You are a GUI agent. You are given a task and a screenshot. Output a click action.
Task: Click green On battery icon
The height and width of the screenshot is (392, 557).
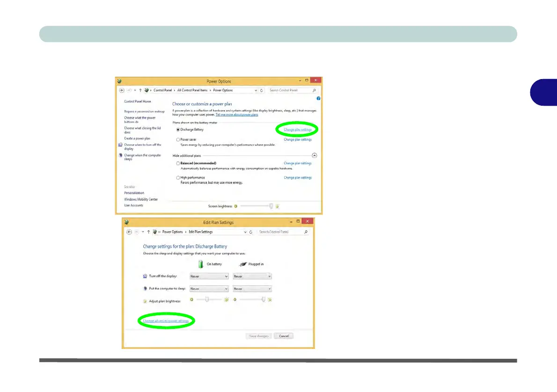click(201, 264)
